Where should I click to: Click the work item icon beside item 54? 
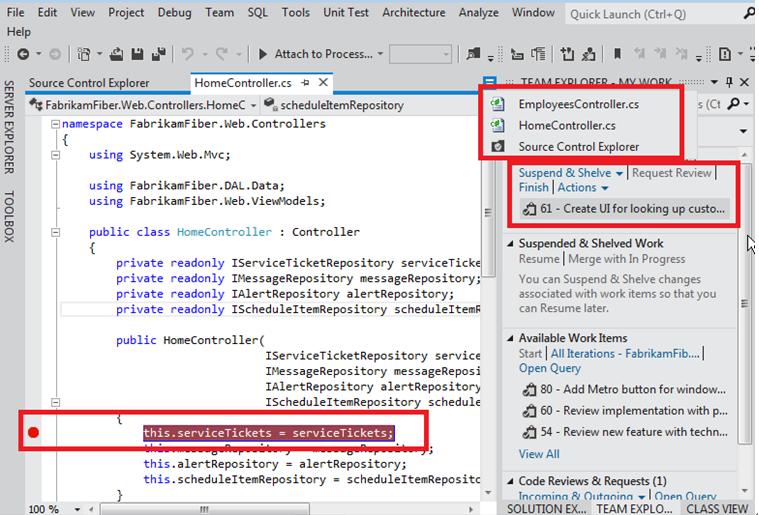(x=530, y=432)
